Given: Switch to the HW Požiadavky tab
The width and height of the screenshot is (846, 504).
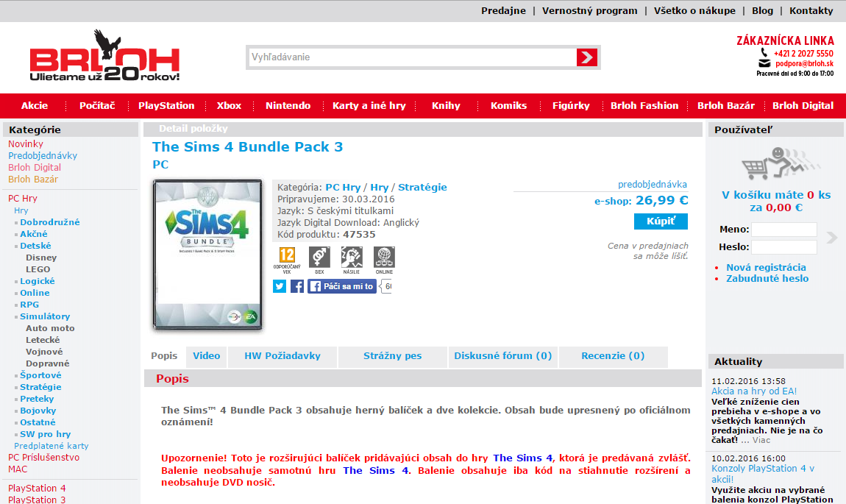Looking at the screenshot, I should (282, 356).
